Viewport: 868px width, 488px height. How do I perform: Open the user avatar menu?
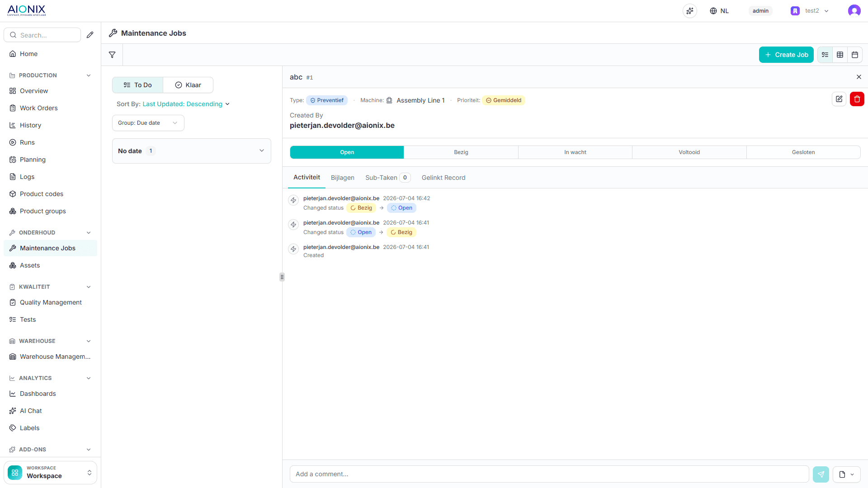point(854,11)
